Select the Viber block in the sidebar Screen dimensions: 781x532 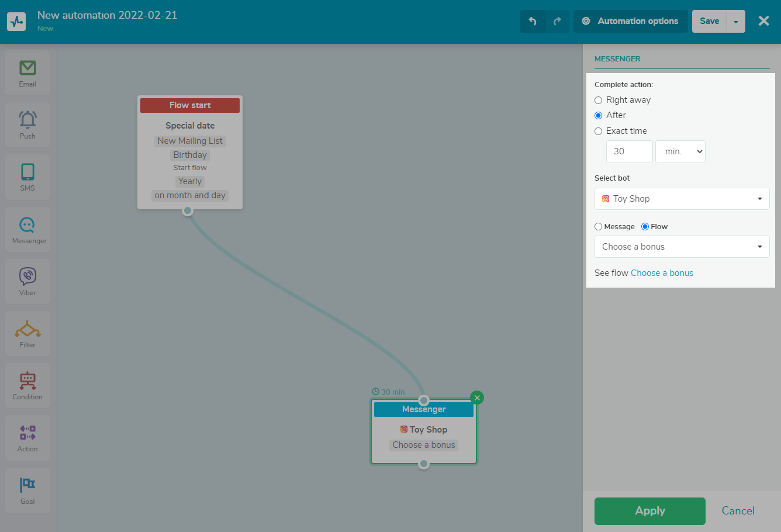[x=27, y=281]
